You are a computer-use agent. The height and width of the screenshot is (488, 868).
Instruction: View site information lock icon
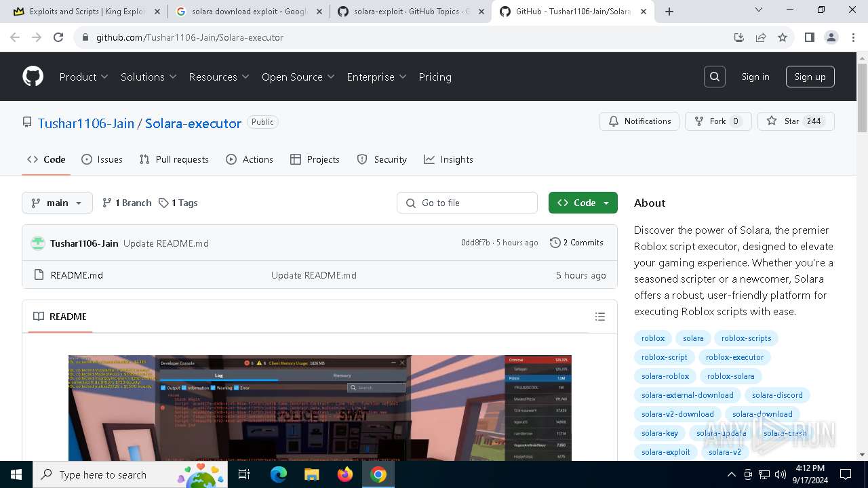(85, 37)
